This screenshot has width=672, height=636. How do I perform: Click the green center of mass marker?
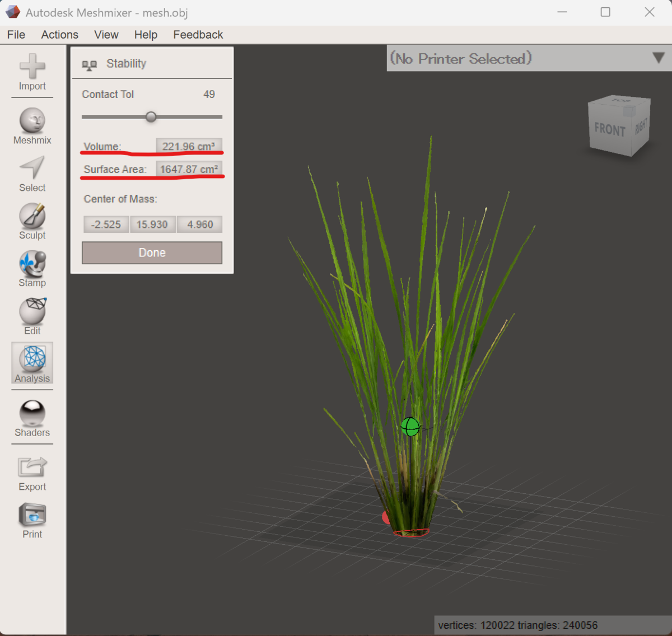tap(410, 427)
